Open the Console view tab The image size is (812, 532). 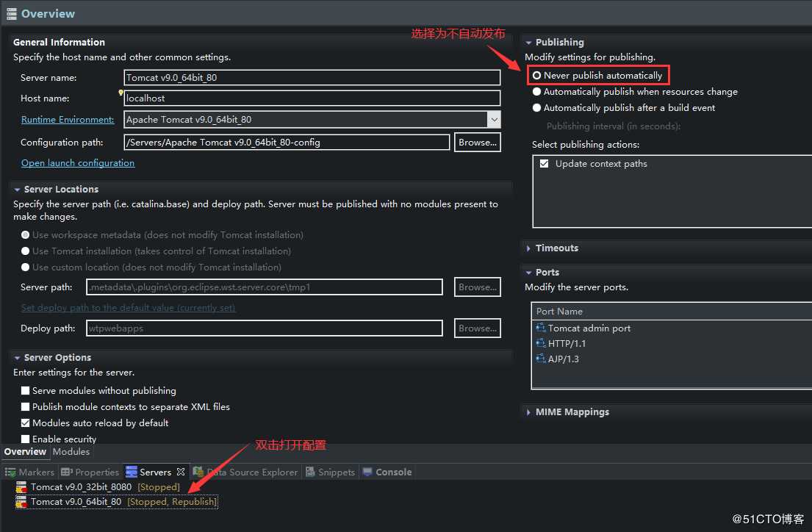coord(387,472)
